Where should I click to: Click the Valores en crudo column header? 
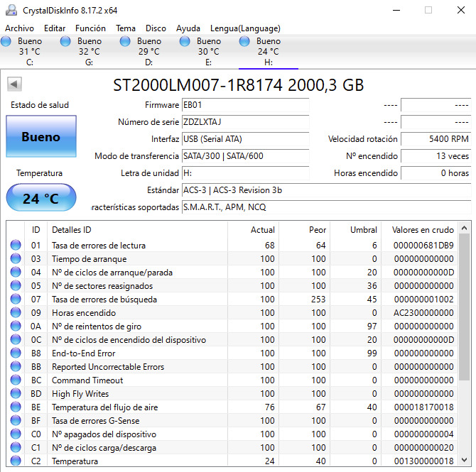[420, 230]
